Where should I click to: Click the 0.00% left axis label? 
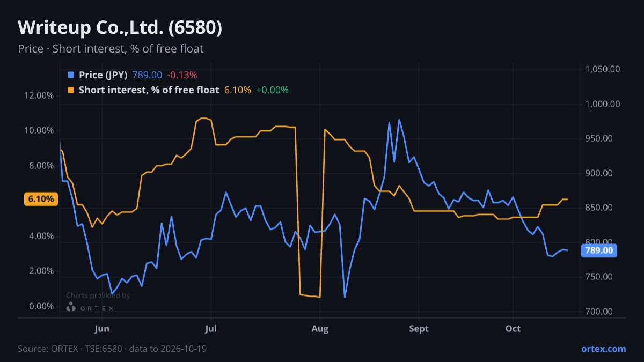click(41, 306)
